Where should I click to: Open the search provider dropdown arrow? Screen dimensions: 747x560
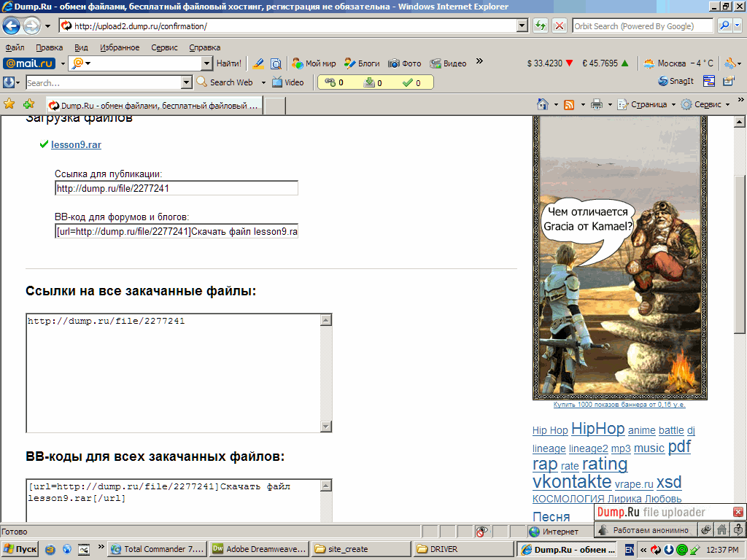(738, 26)
